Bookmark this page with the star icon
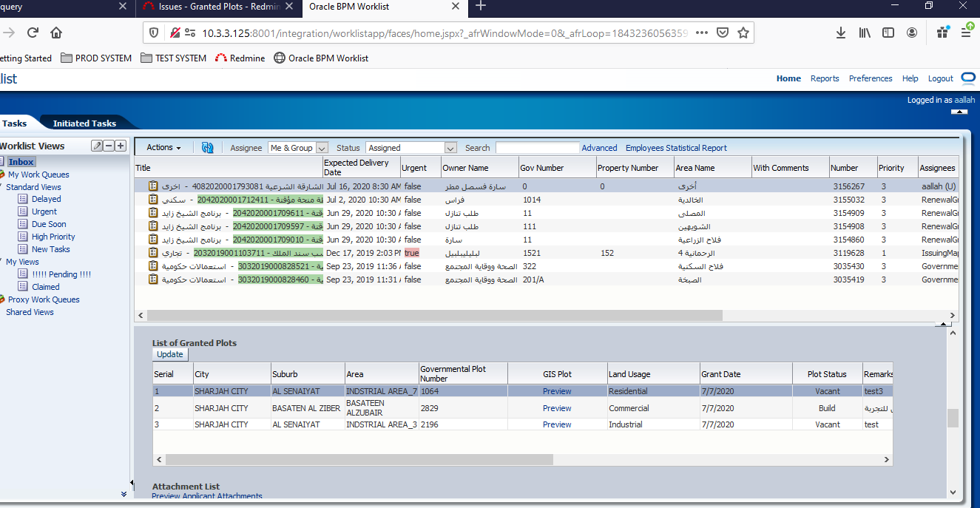This screenshot has height=508, width=980. 743,33
